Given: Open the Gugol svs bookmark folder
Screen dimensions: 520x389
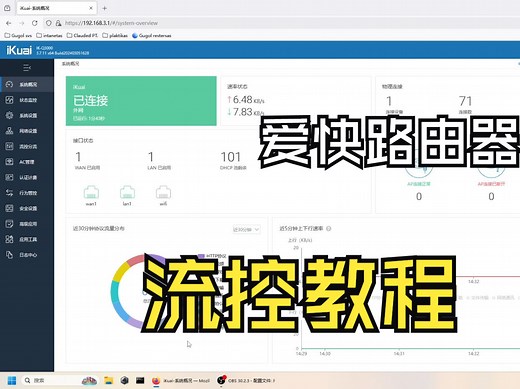Looking at the screenshot, I should 18,35.
